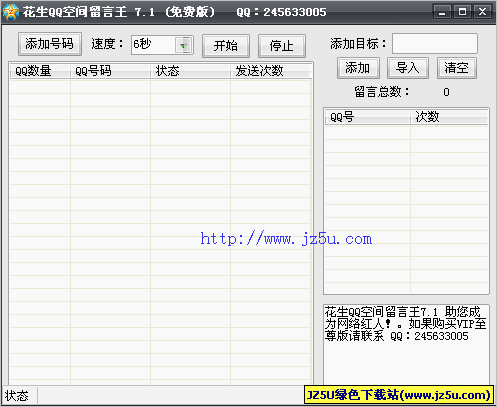Viewport: 497px width, 407px height.
Task: Close the 花生QQ空间留言王 window
Action: 482,12
